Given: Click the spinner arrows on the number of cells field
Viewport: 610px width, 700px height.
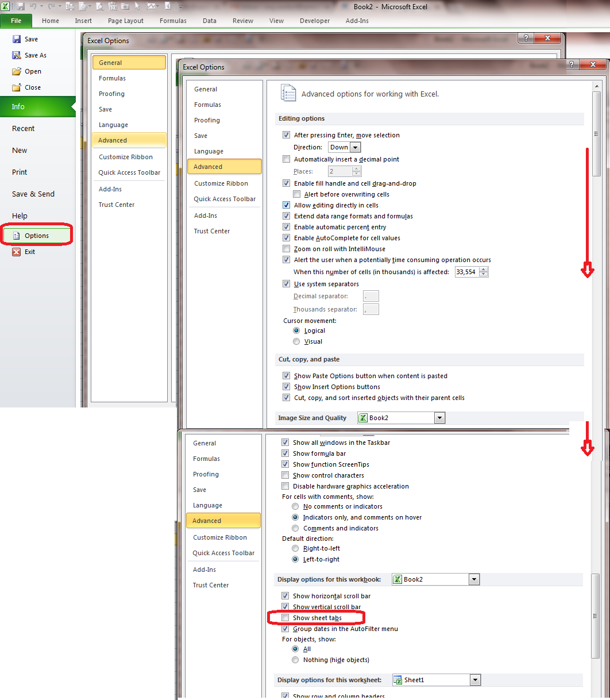Looking at the screenshot, I should [484, 272].
